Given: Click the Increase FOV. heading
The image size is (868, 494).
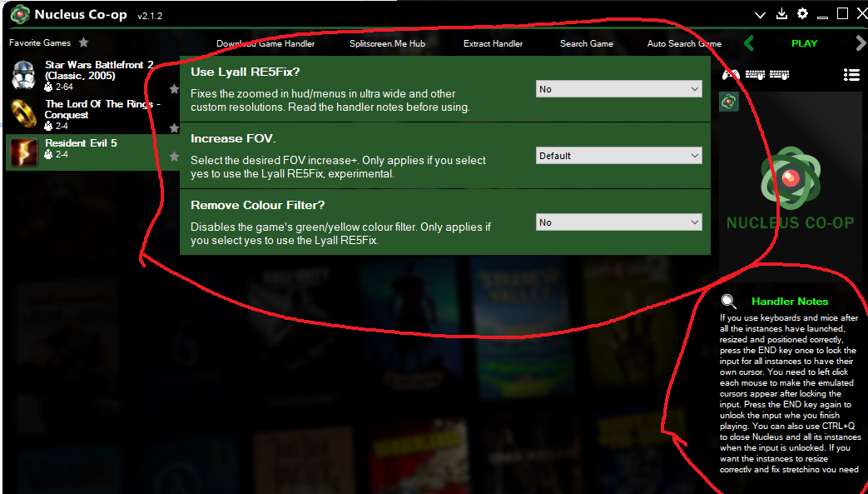Looking at the screenshot, I should click(233, 138).
